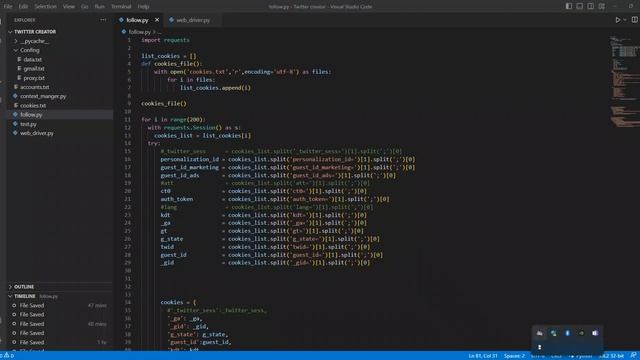
Task: Click the text file icon beside cookies.txt
Action: (x=16, y=105)
